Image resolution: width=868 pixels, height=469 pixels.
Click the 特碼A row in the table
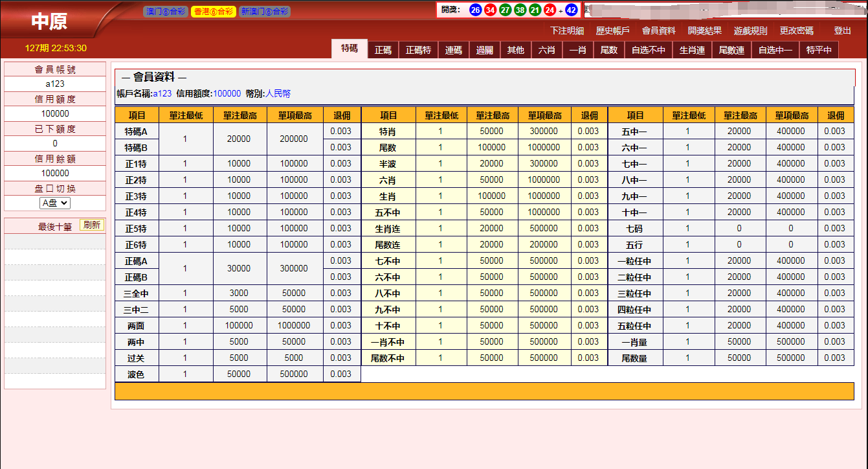point(136,132)
